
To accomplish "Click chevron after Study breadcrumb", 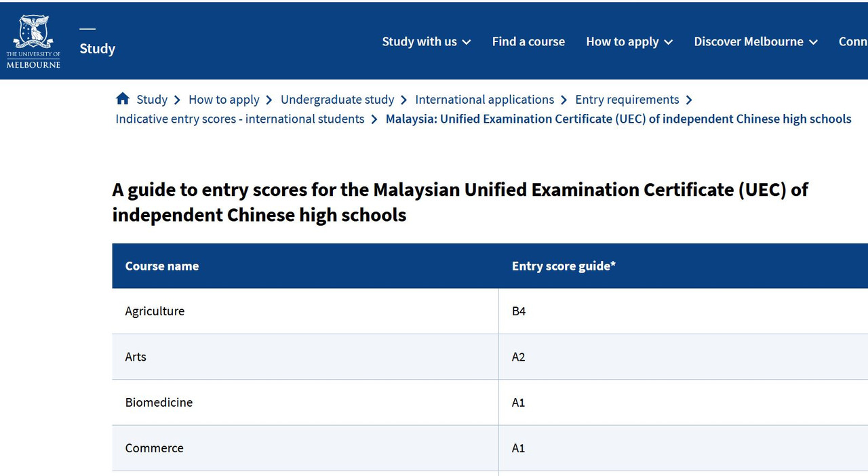I will click(x=177, y=100).
